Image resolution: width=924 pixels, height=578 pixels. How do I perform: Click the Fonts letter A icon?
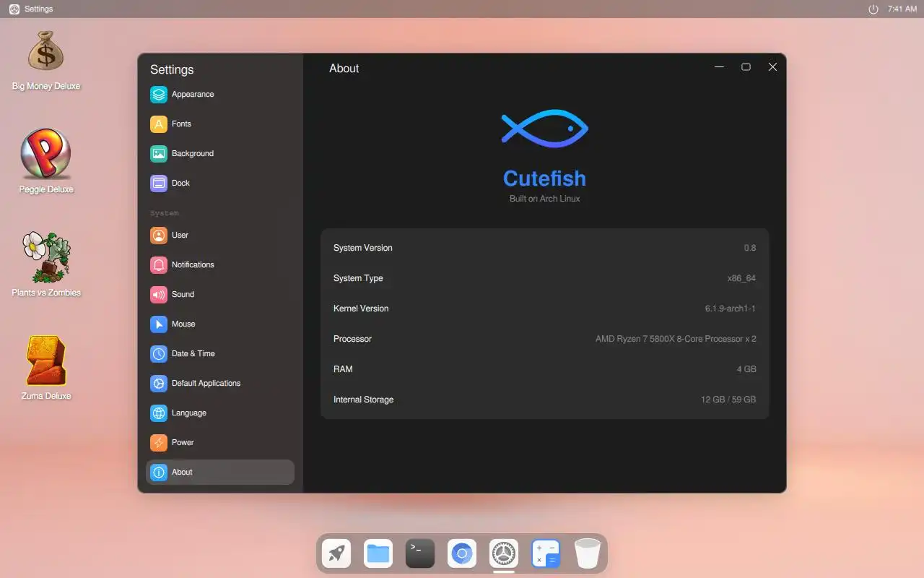point(159,124)
